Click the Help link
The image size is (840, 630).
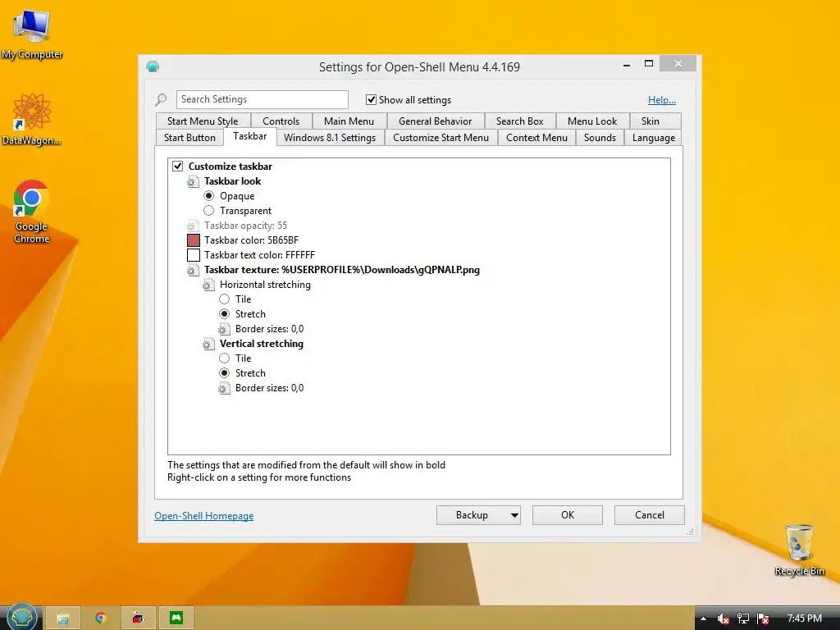point(662,100)
